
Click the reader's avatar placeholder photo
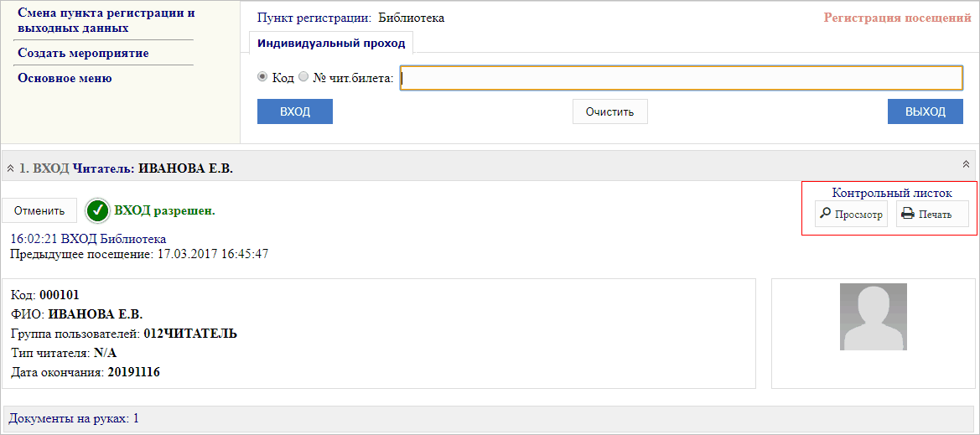(873, 317)
